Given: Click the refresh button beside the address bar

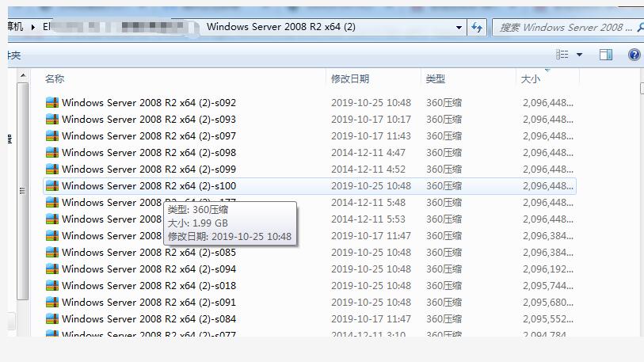Looking at the screenshot, I should tap(477, 28).
